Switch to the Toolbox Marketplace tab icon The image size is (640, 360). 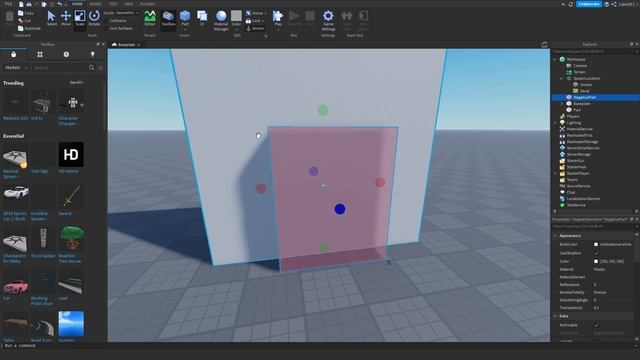coord(13,54)
